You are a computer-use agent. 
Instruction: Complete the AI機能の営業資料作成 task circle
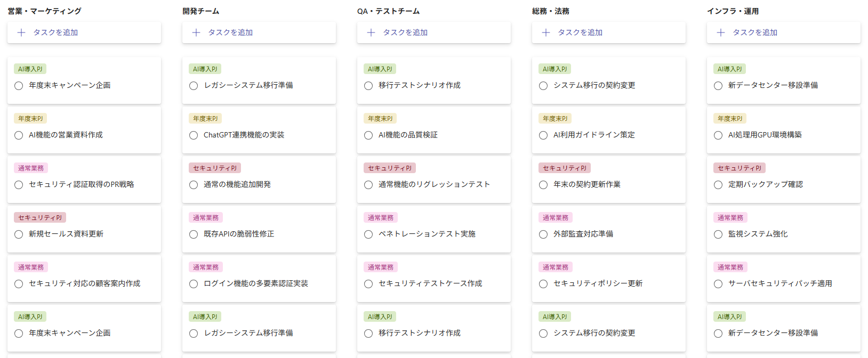19,135
